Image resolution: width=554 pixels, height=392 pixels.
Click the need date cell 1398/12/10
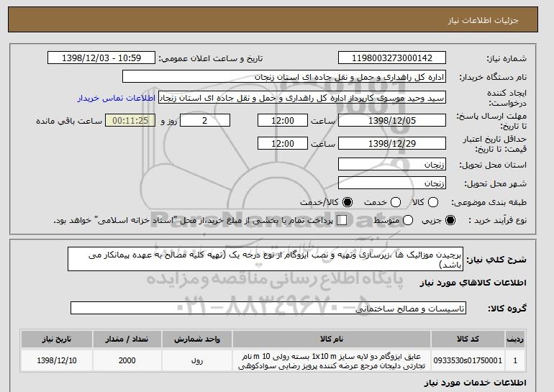pos(57,360)
